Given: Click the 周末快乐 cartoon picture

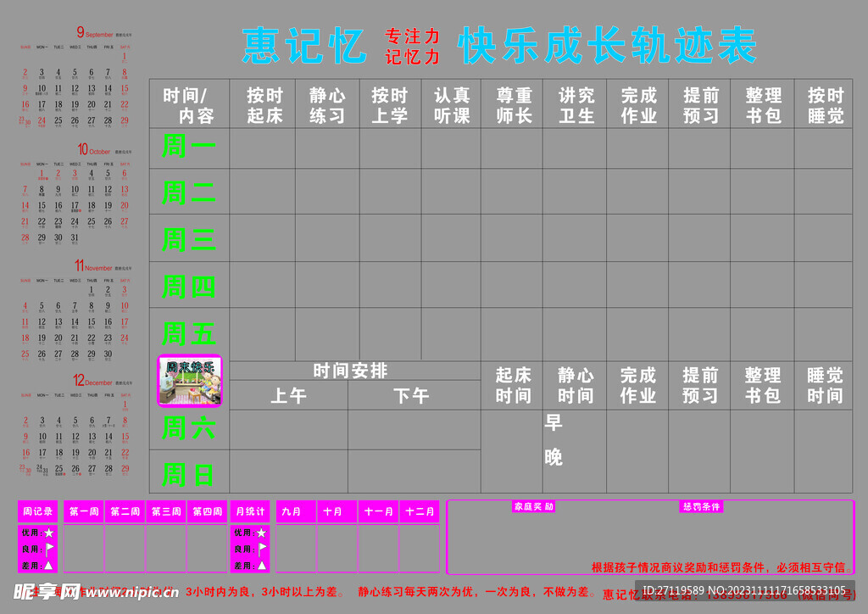Looking at the screenshot, I should pyautogui.click(x=190, y=381).
